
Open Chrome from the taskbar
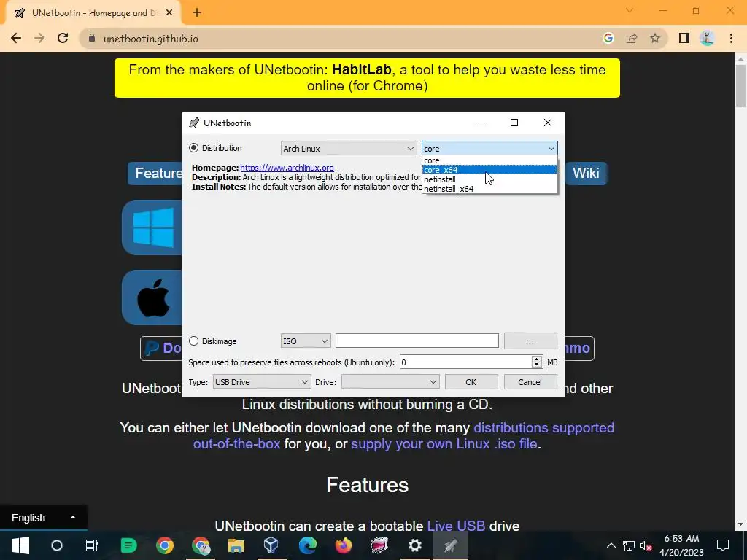pyautogui.click(x=164, y=545)
